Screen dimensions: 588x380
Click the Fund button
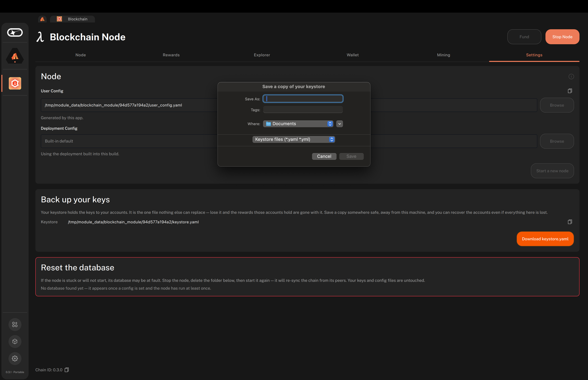(x=524, y=37)
